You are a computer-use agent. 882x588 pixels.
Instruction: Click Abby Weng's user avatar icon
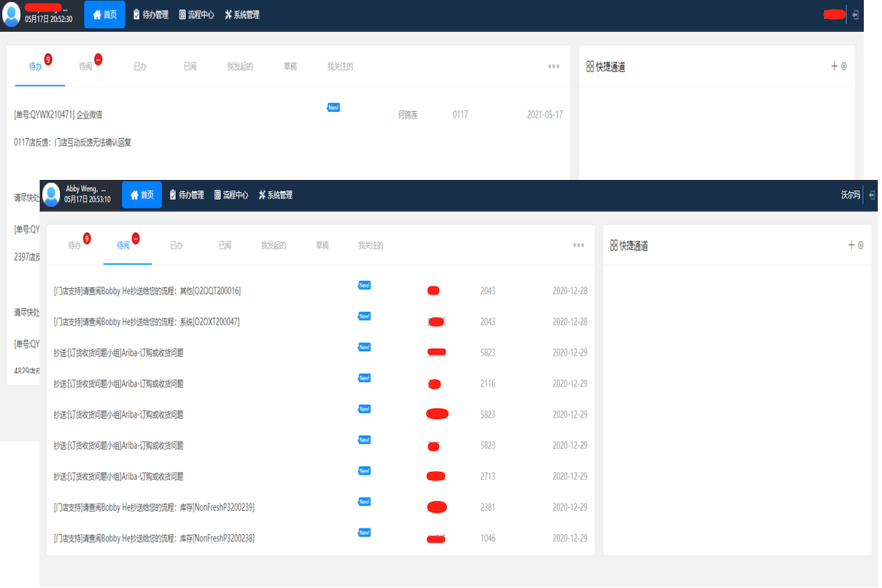[x=51, y=195]
